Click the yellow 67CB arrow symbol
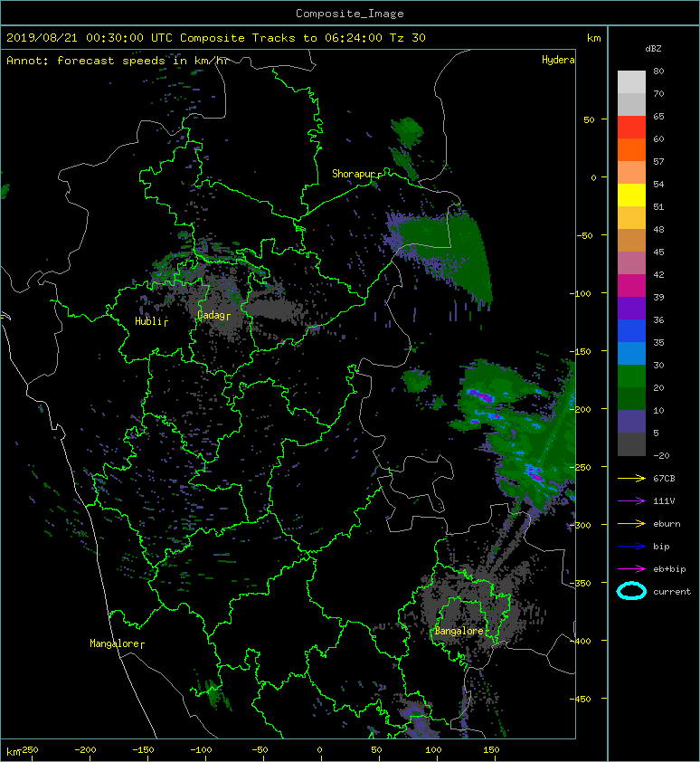 pos(631,479)
